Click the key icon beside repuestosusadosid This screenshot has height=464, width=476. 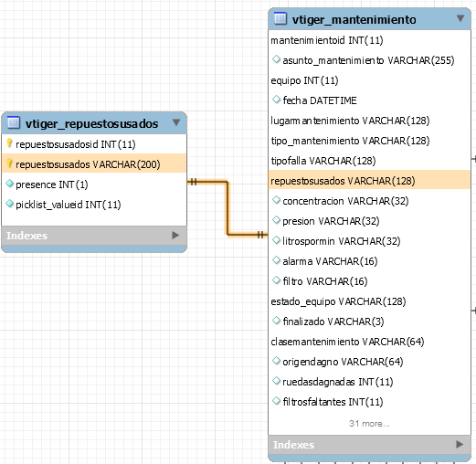[9, 143]
